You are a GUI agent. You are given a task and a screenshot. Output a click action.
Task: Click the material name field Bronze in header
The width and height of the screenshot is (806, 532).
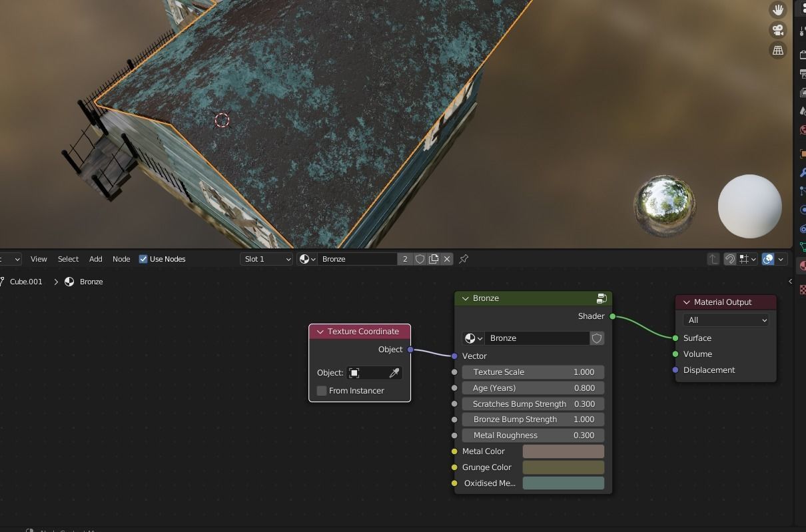coord(358,259)
